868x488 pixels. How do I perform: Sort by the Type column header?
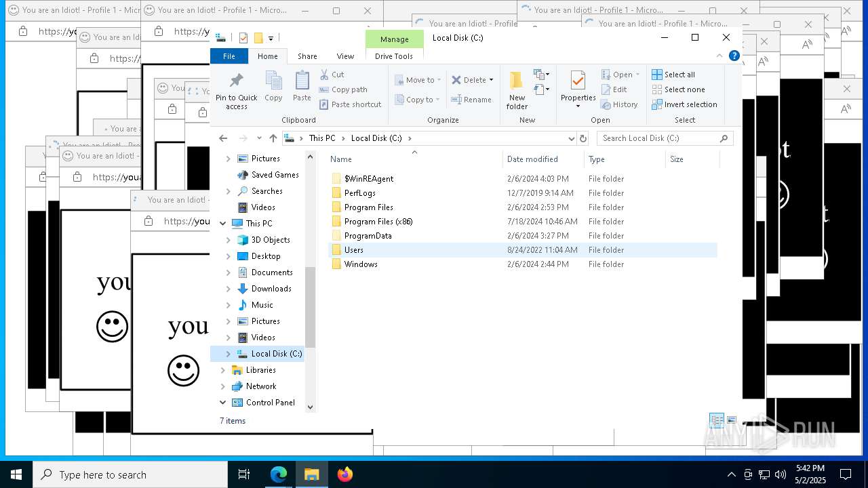coord(625,159)
